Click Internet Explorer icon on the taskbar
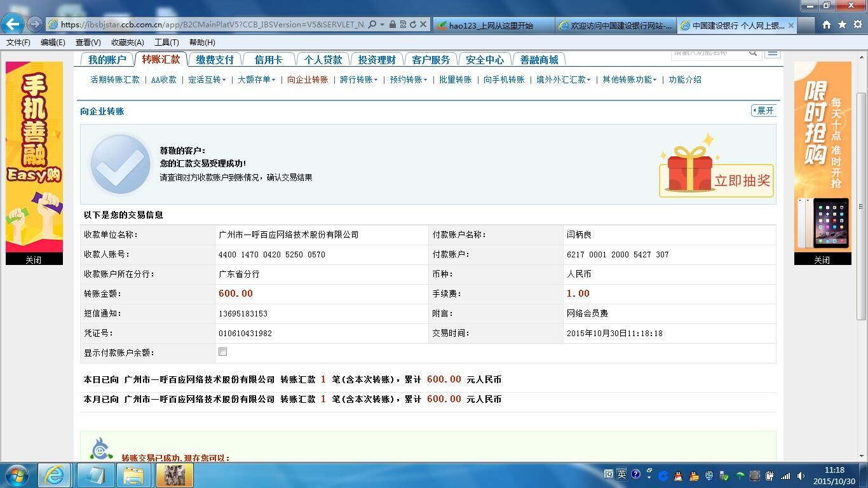The image size is (868, 488). click(54, 475)
